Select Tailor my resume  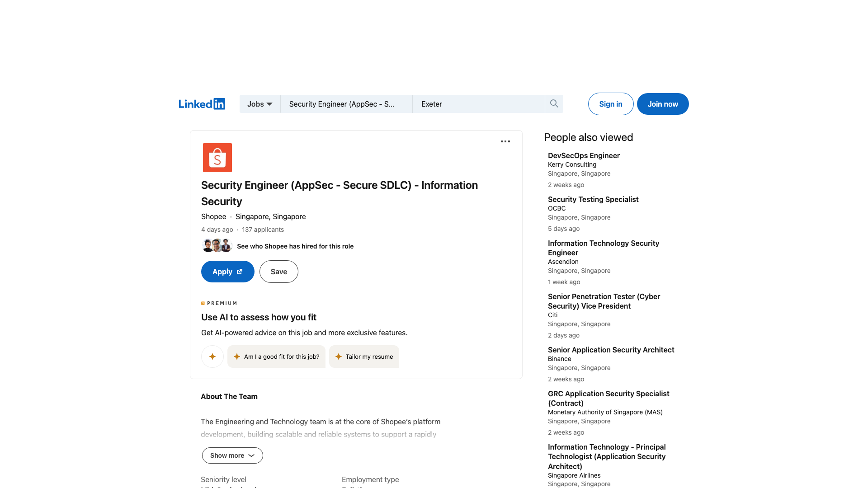tap(364, 357)
